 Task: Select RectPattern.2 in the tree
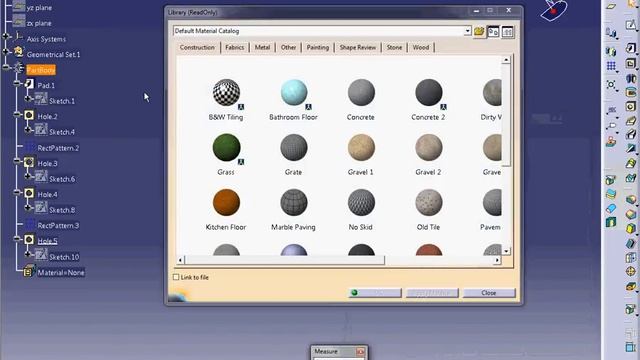[58, 148]
